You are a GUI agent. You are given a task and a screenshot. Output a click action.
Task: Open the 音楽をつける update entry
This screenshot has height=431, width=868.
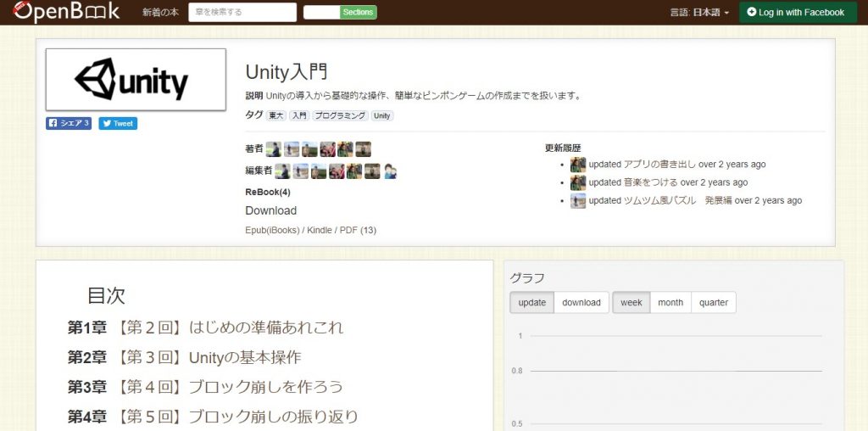coord(650,182)
